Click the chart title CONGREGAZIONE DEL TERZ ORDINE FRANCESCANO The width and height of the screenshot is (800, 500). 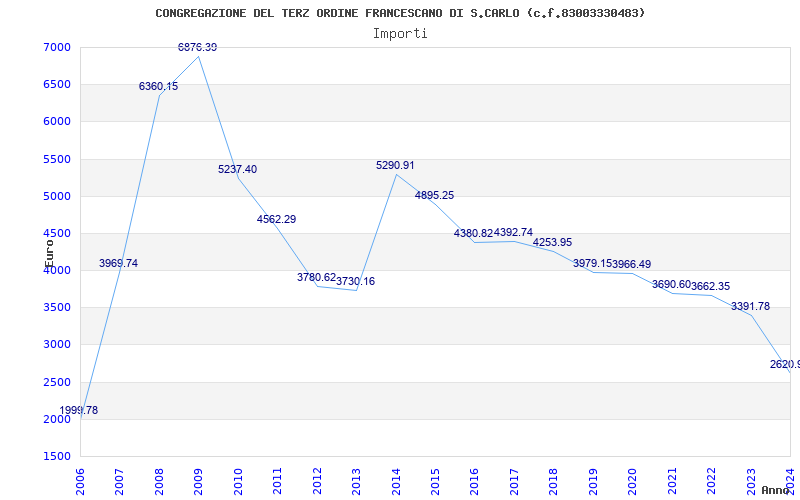(x=401, y=13)
